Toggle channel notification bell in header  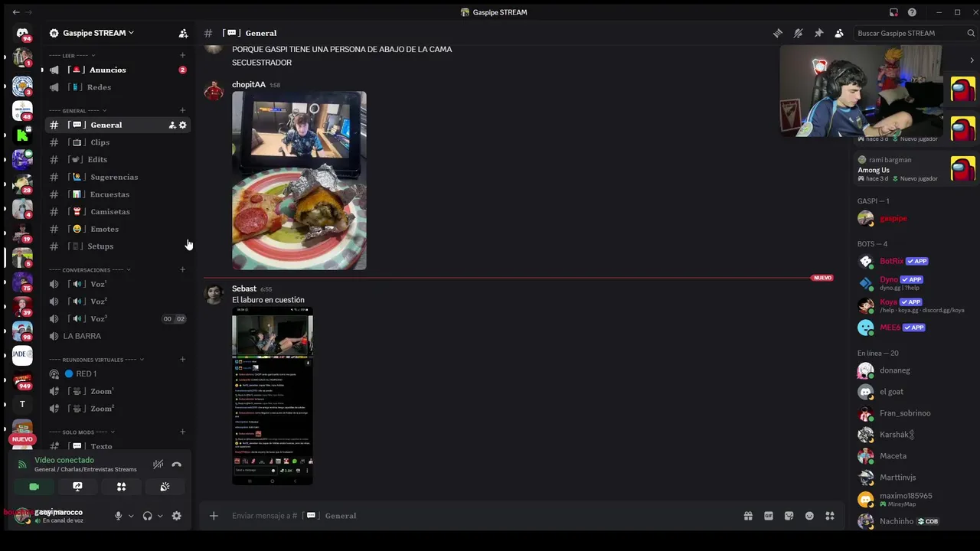798,33
